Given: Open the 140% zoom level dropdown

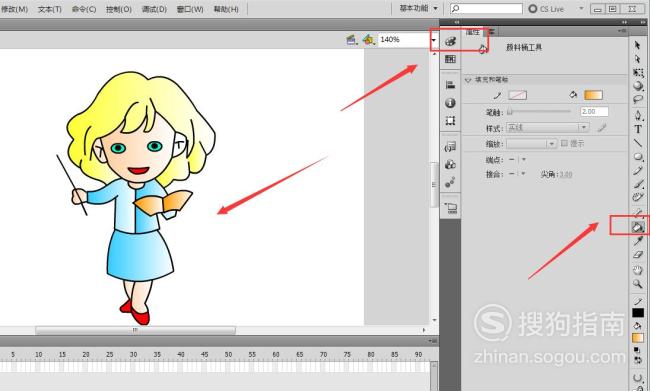Looking at the screenshot, I should click(x=434, y=40).
